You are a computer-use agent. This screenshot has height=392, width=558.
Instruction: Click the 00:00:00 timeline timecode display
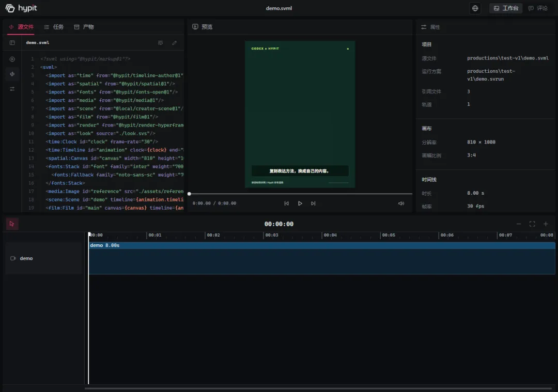click(278, 224)
